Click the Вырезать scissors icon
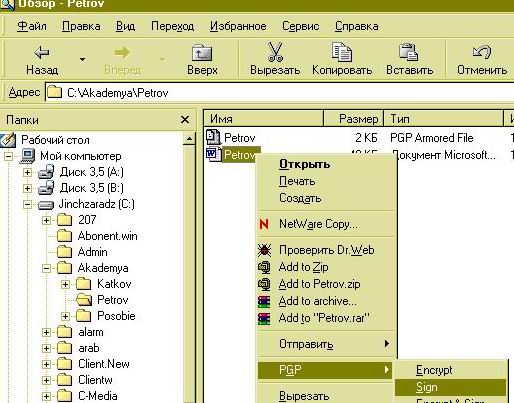 (x=275, y=52)
